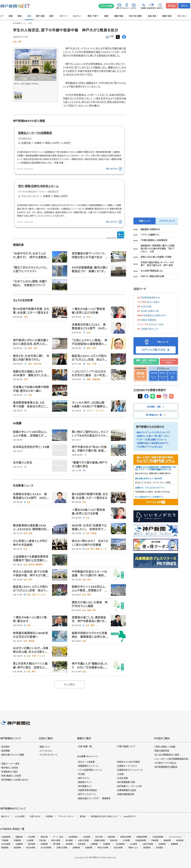Open keyword 高校野球春季県大会
Viewport: 191px width, 868px height.
150,298
